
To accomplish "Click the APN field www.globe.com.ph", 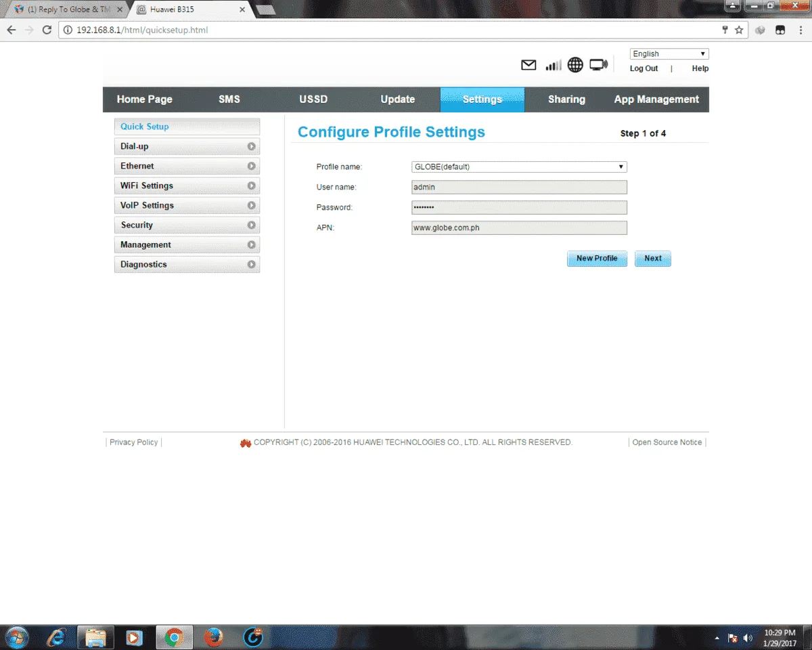I will [x=519, y=228].
